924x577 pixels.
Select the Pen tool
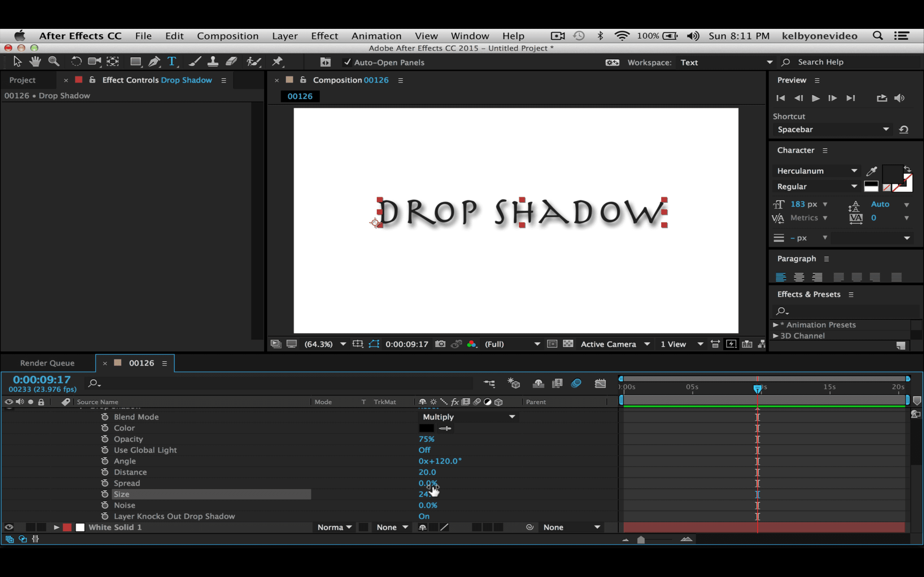(154, 61)
